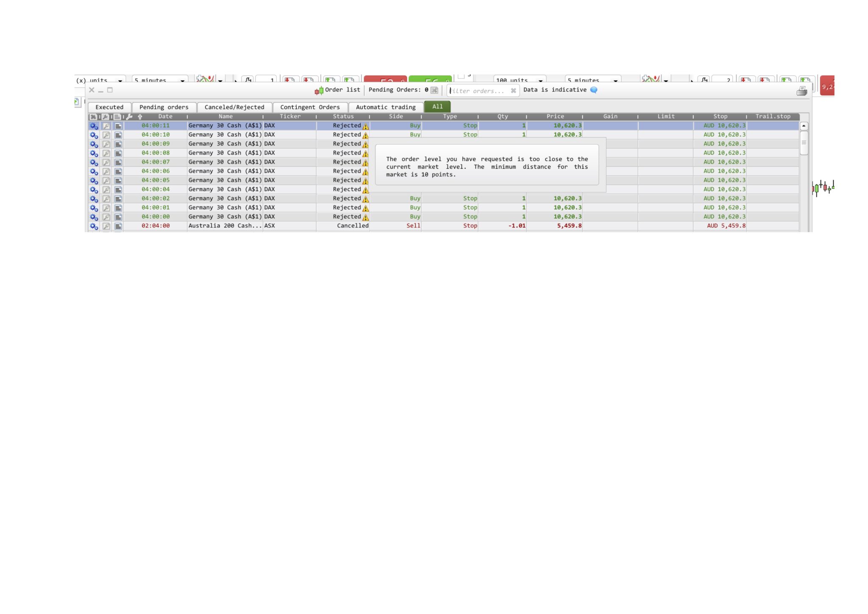Click wrench icon in table header
This screenshot has width=868, height=614.
click(x=129, y=117)
